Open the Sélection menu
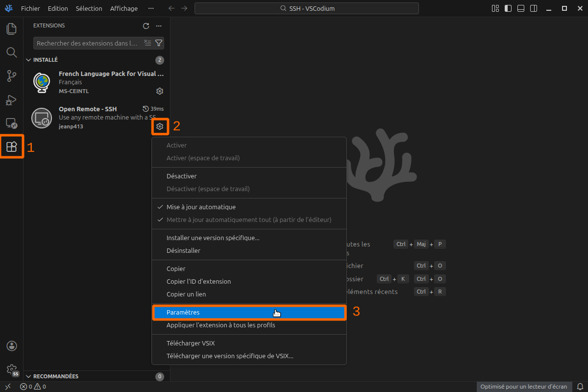 click(89, 8)
